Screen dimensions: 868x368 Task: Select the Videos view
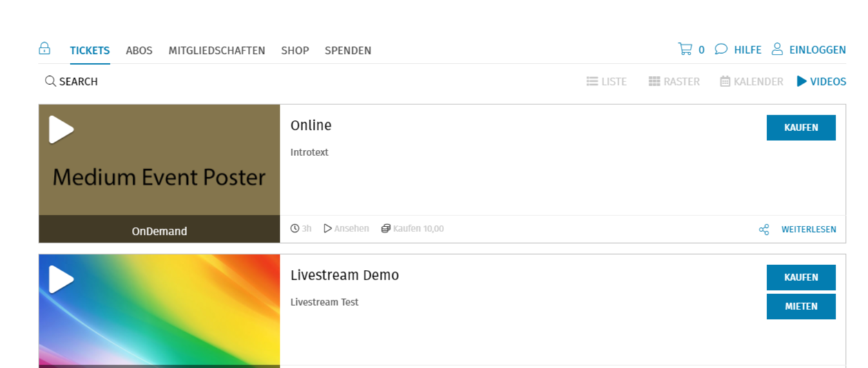821,81
